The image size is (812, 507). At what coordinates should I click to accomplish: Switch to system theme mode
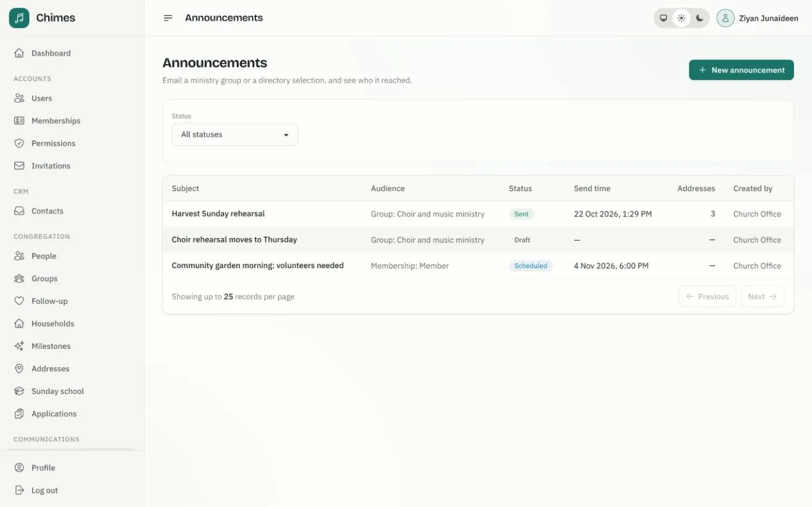(x=664, y=18)
